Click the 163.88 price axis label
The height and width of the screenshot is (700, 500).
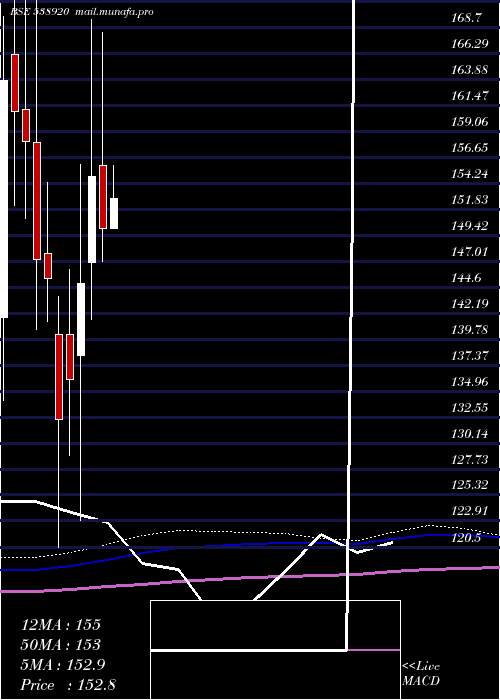click(x=470, y=70)
